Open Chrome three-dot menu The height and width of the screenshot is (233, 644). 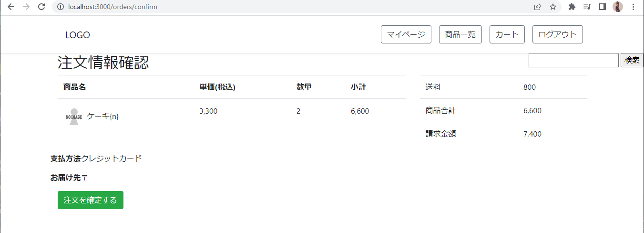tap(633, 7)
